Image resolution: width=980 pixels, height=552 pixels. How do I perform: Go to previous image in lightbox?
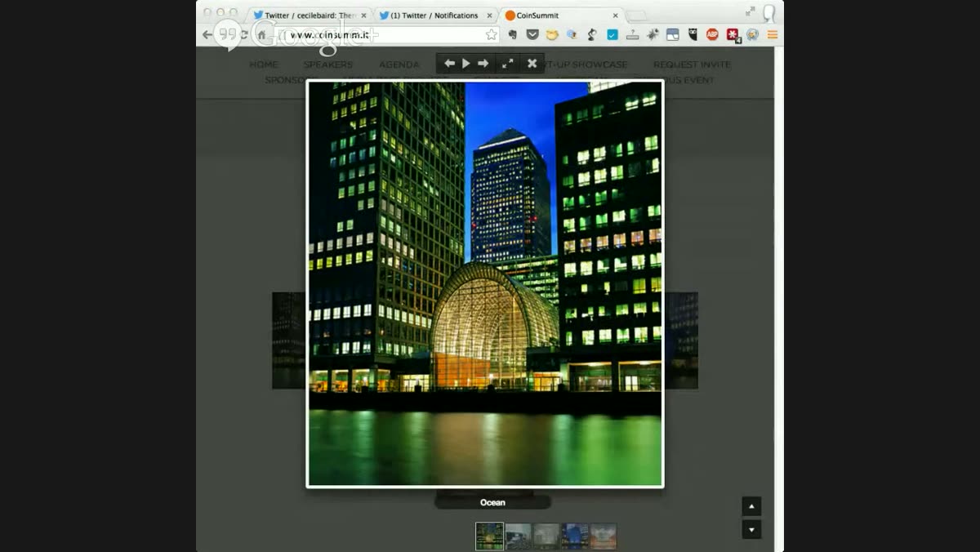pos(449,64)
